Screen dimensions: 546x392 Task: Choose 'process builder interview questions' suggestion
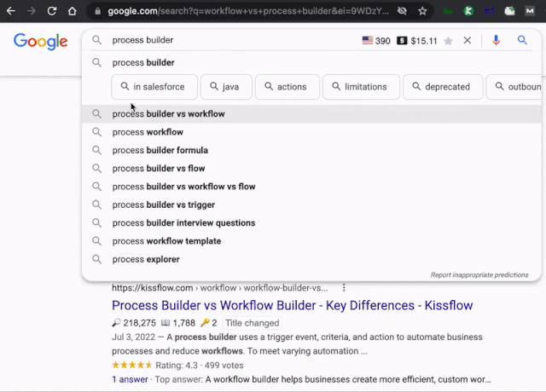311,223
